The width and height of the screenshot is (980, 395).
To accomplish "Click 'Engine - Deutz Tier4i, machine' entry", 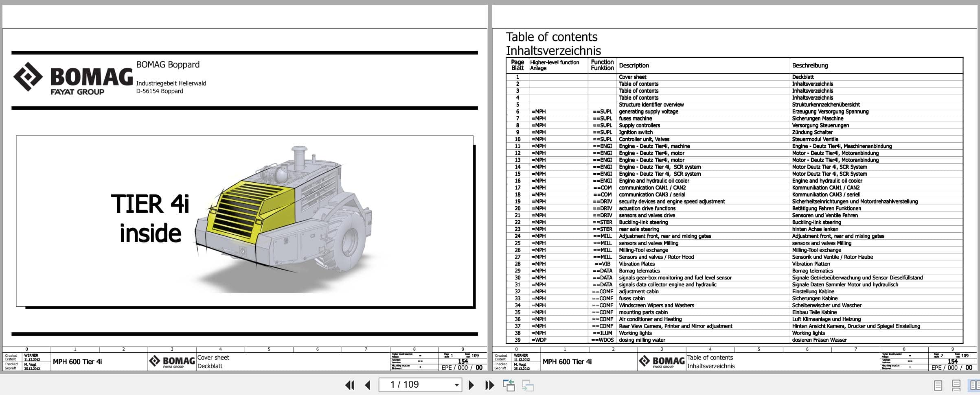I will click(654, 146).
